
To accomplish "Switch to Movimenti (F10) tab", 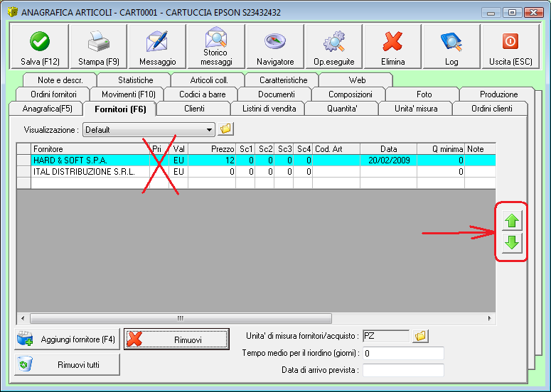I will click(x=128, y=94).
